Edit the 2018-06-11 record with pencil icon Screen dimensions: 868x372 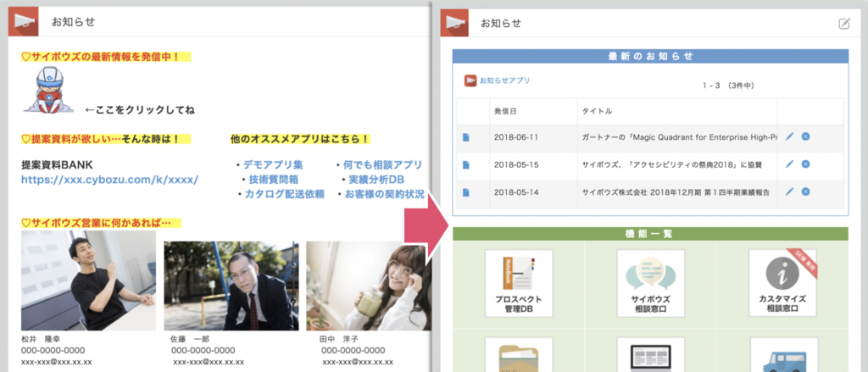click(x=789, y=136)
